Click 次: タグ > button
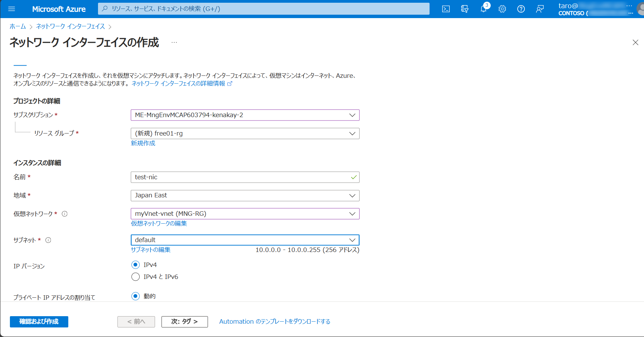Viewport: 644px width, 337px height. [x=184, y=322]
